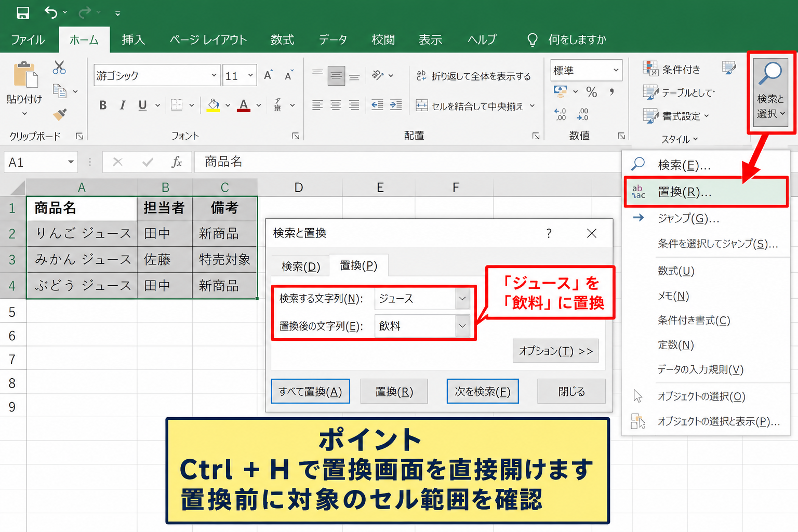Click Decrease Indent icon

(378, 105)
